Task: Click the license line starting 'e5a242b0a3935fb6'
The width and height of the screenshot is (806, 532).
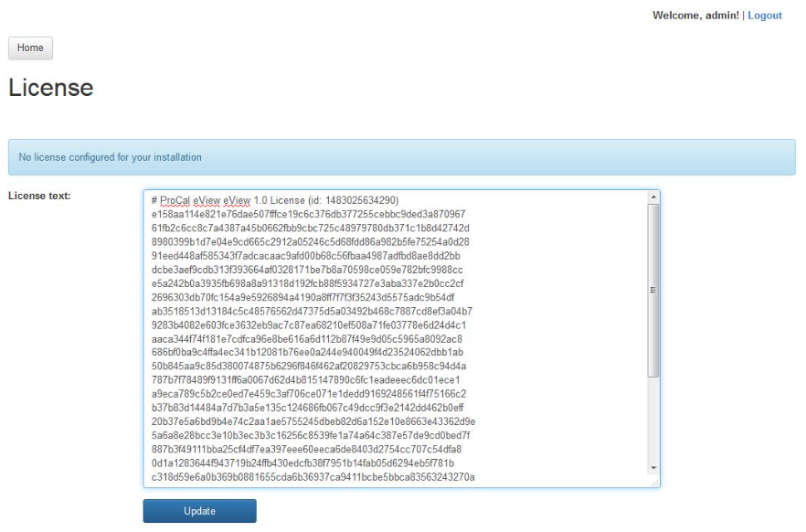Action: [307, 283]
